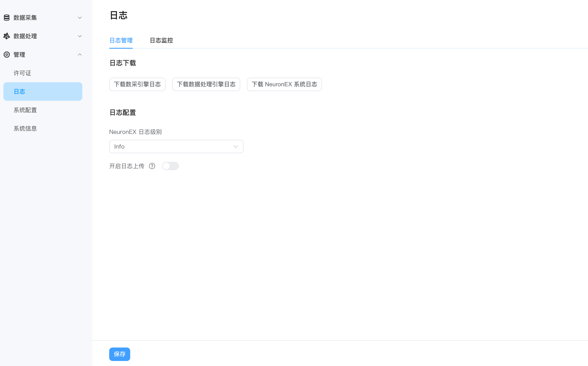Viewport: 588px width, 366px height.
Task: Open 许可证 in the sidebar
Action: tap(22, 73)
